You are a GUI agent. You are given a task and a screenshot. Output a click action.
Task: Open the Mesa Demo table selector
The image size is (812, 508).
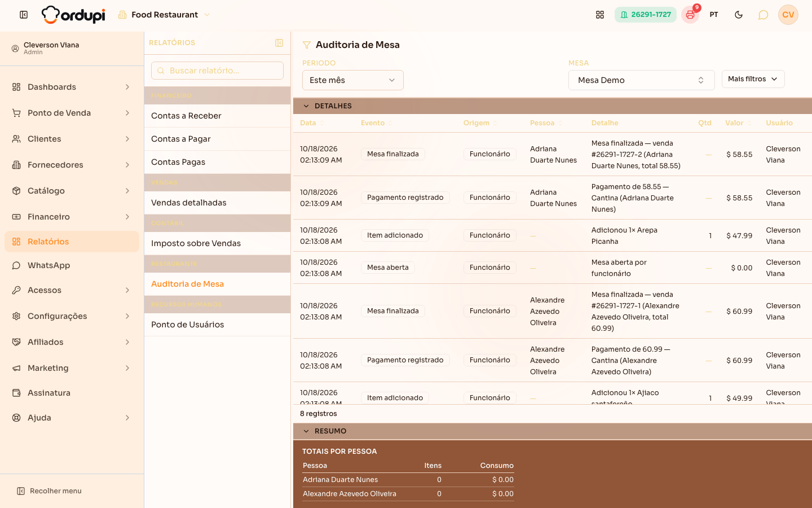coord(642,80)
